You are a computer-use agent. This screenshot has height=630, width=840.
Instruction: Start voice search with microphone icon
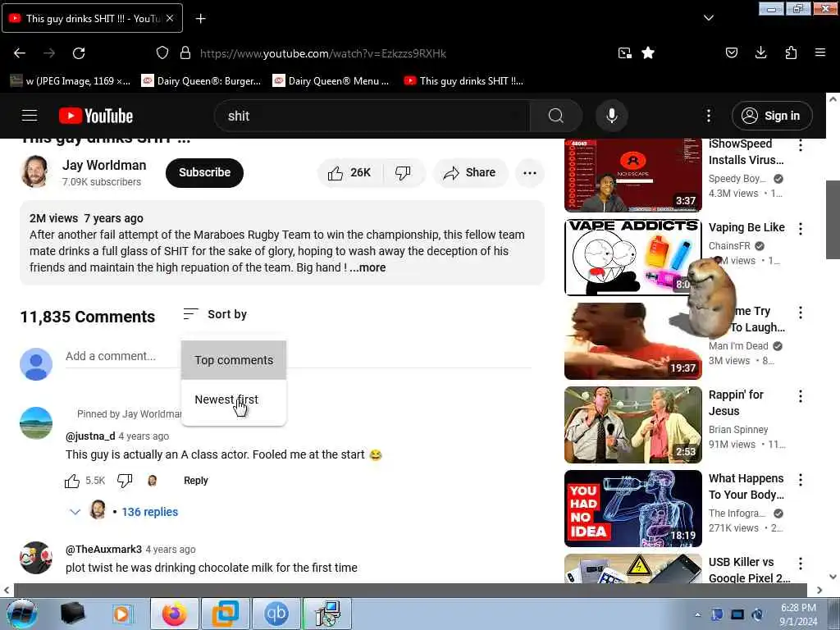point(611,116)
